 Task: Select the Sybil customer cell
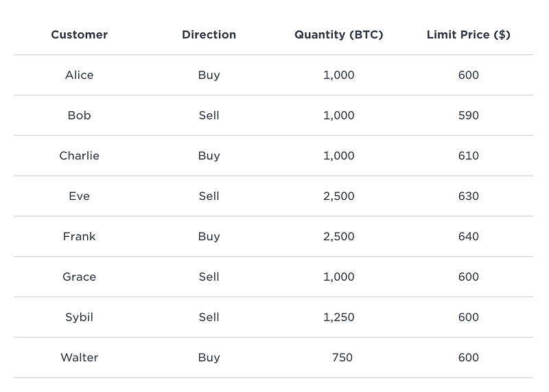pyautogui.click(x=79, y=317)
